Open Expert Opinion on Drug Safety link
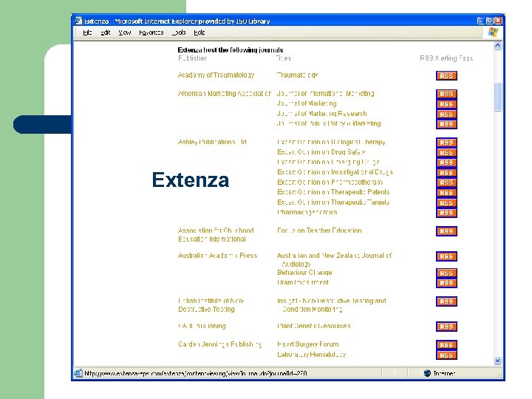Image resolution: width=532 pixels, height=399 pixels. [x=321, y=152]
